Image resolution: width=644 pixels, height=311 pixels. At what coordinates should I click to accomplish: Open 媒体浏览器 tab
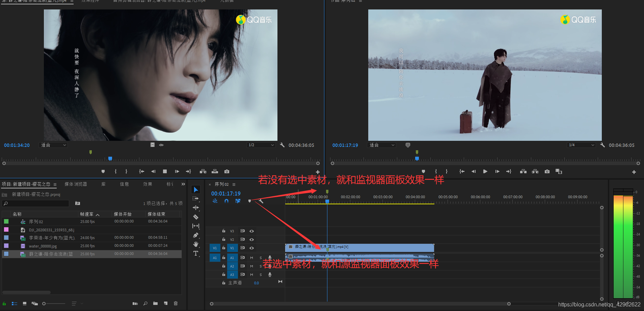pyautogui.click(x=76, y=184)
